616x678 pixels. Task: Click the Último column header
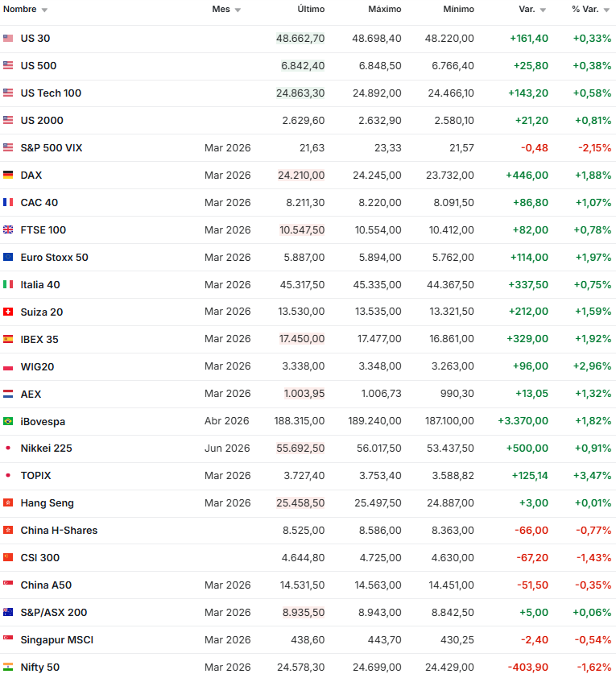[311, 10]
